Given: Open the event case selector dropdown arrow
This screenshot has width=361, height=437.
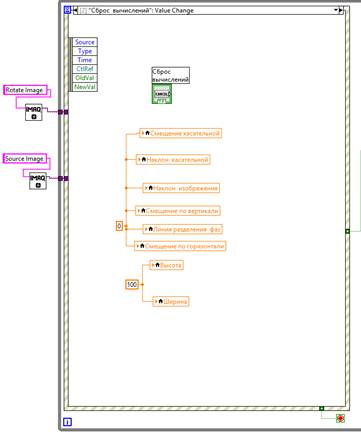Looking at the screenshot, I should tap(336, 10).
